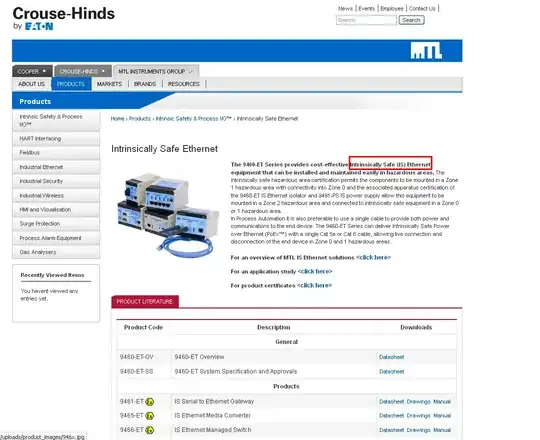Click the 'Recently Viewed Items' heading
540x440 pixels.
tap(52, 275)
